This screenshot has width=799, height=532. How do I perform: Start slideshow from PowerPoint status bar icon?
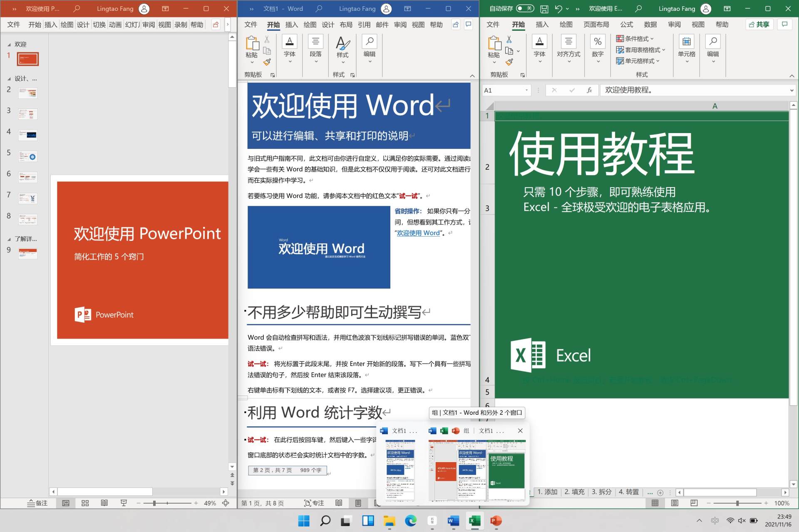[x=124, y=503]
